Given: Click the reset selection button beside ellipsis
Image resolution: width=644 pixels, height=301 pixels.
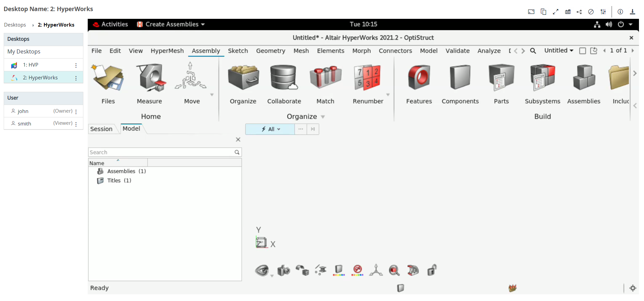Looking at the screenshot, I should pyautogui.click(x=313, y=129).
